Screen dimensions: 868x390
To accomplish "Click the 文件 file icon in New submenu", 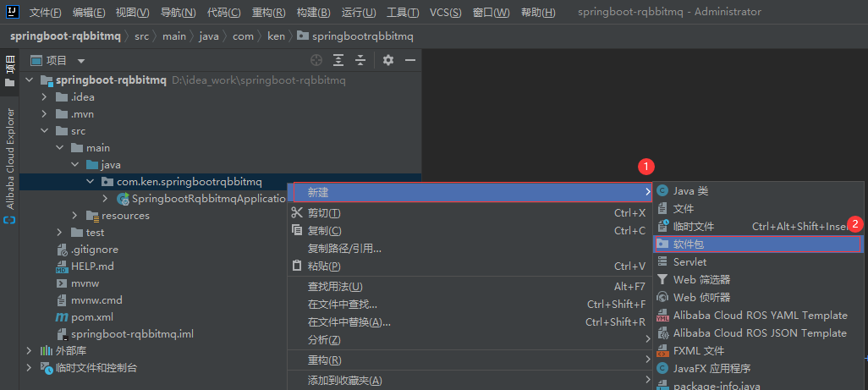I will click(662, 209).
